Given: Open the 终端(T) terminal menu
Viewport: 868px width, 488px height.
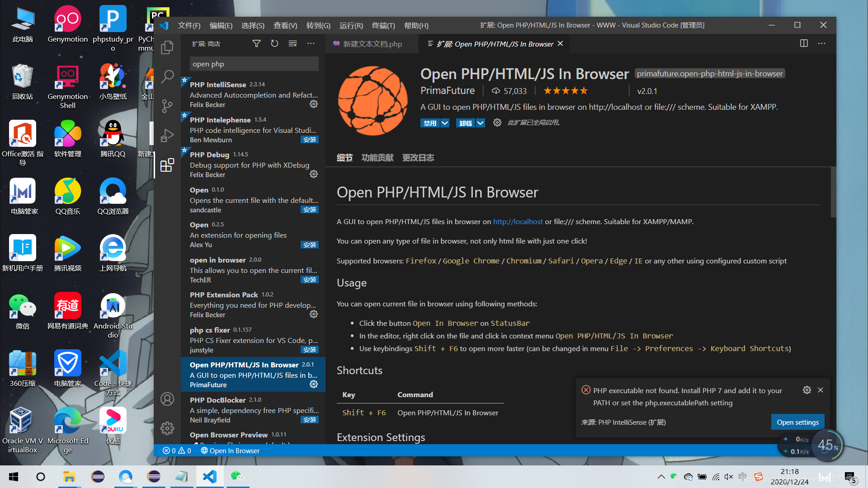Looking at the screenshot, I should 383,25.
